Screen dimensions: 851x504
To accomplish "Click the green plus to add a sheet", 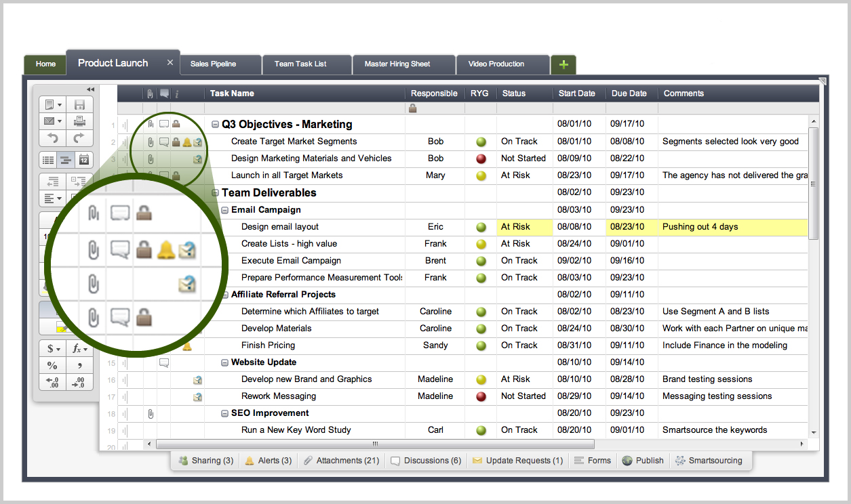I will [563, 64].
